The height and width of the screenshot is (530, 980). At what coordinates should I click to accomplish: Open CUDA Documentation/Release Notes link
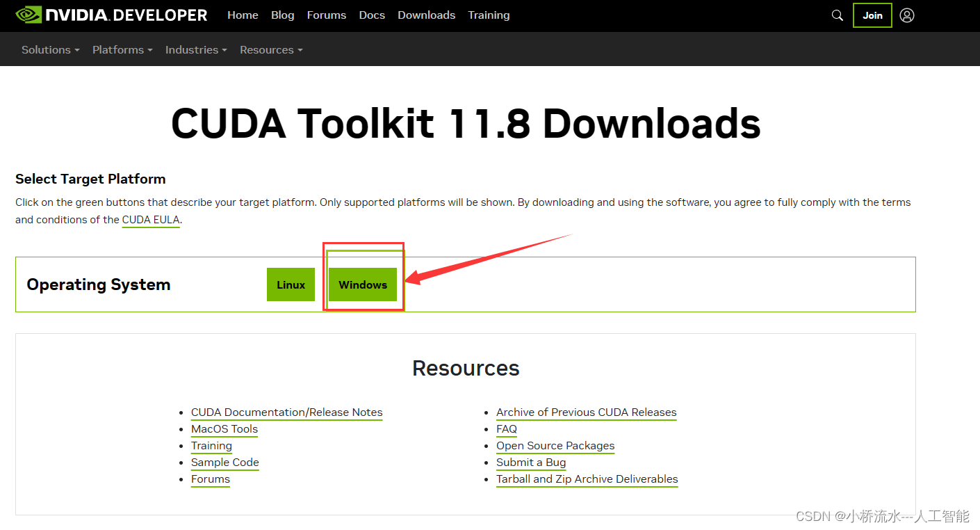point(287,412)
